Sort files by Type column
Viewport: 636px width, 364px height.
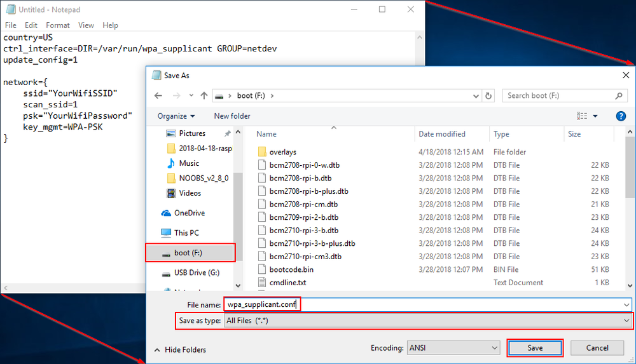click(x=501, y=134)
